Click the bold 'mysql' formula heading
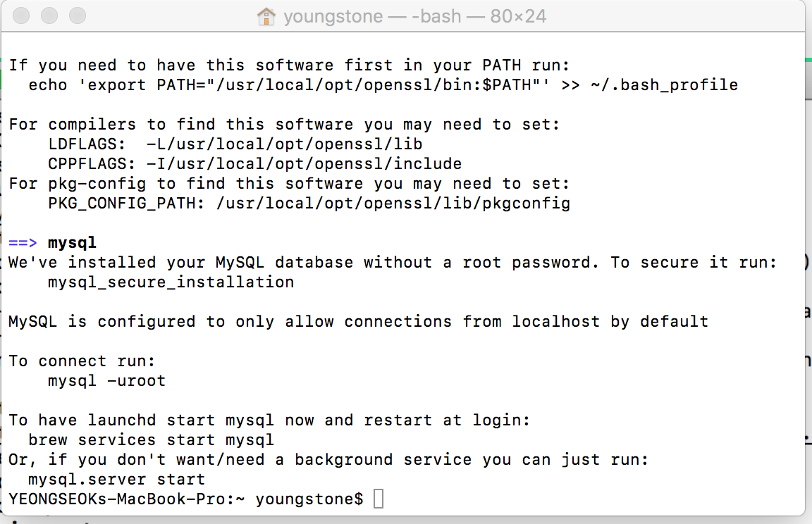This screenshot has height=524, width=812. coord(71,242)
